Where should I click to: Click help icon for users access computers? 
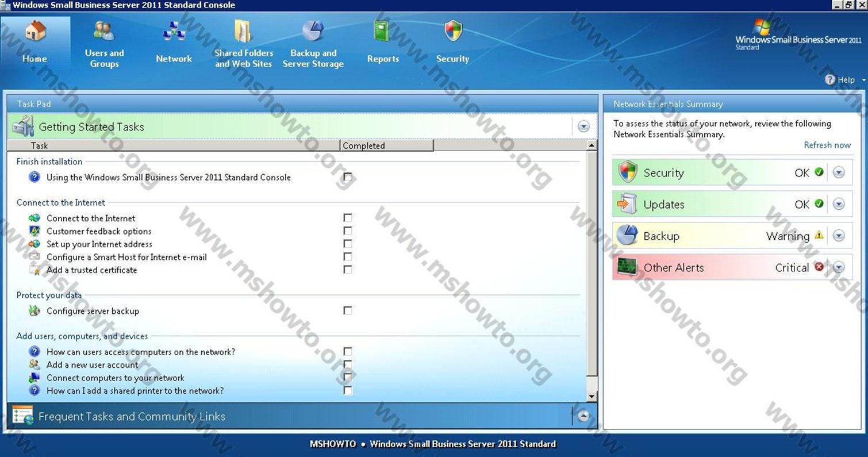[x=34, y=352]
